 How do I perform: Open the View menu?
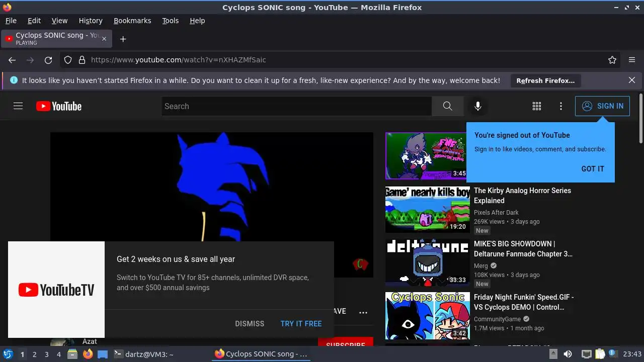pos(59,21)
